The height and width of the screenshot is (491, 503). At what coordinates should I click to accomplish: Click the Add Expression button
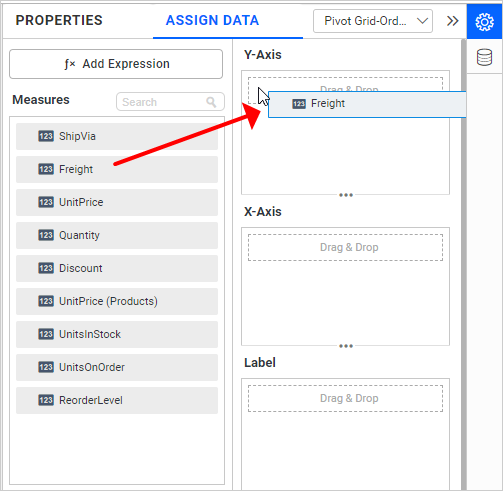tap(116, 64)
